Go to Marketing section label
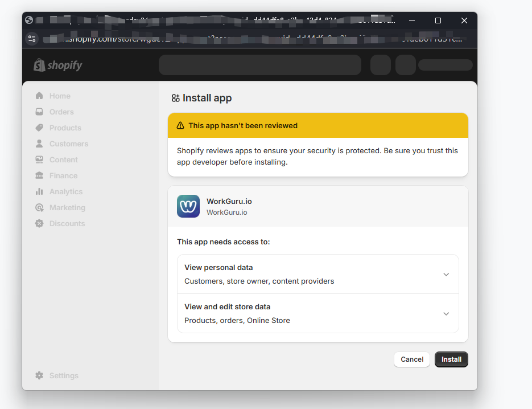This screenshot has height=409, width=532. (68, 207)
